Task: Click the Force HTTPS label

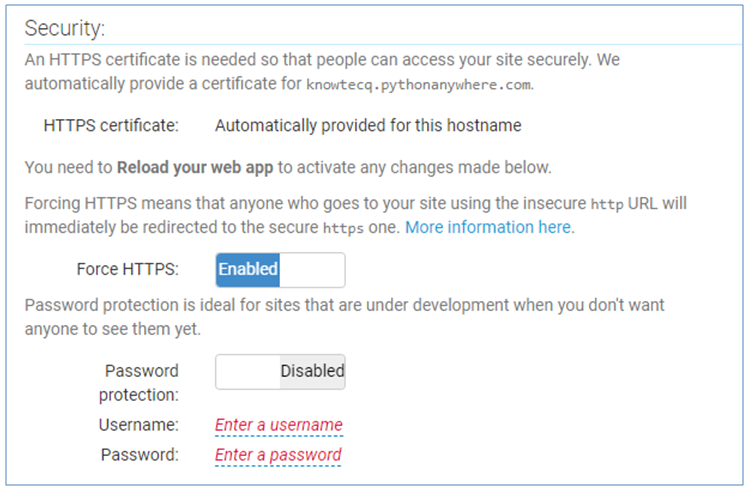Action: click(x=127, y=270)
